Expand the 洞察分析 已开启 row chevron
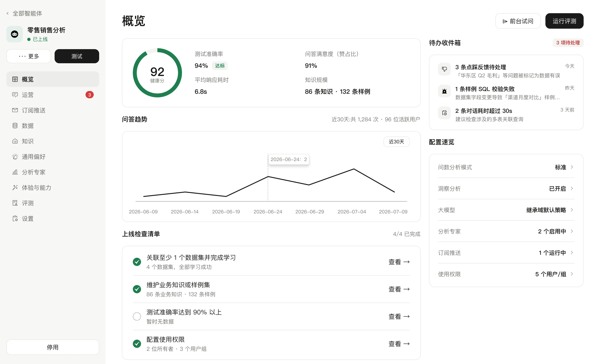The height and width of the screenshot is (364, 600). pyautogui.click(x=572, y=189)
